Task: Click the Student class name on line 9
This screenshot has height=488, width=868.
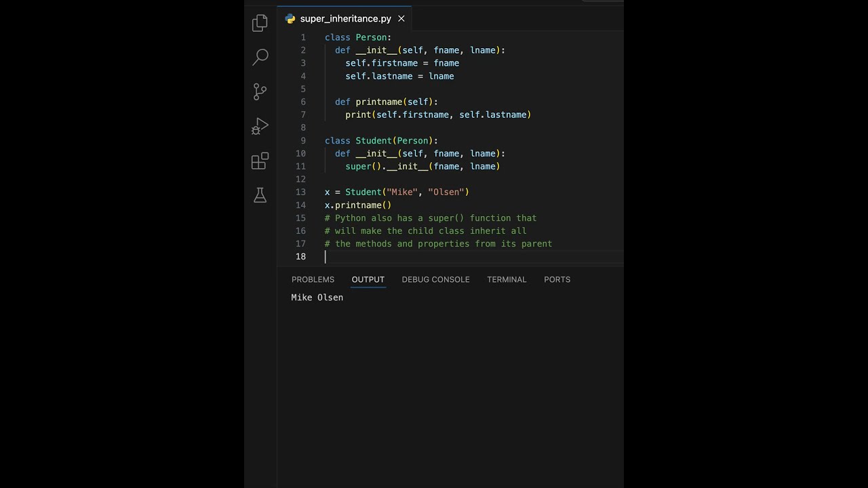Action: 374,140
